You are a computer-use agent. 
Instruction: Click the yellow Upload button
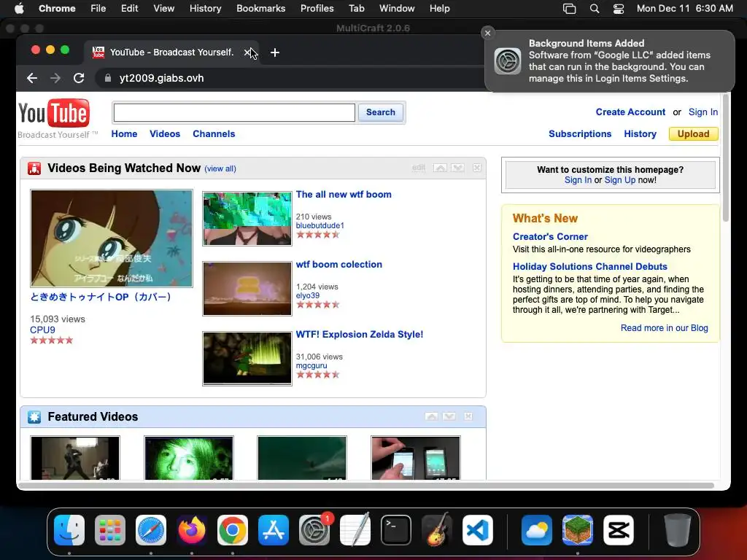pyautogui.click(x=693, y=134)
